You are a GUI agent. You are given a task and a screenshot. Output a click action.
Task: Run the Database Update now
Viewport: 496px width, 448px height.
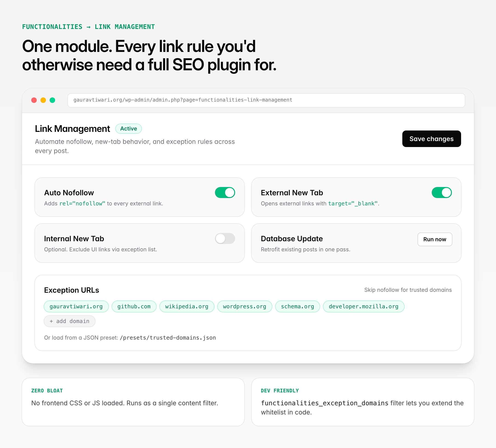434,239
